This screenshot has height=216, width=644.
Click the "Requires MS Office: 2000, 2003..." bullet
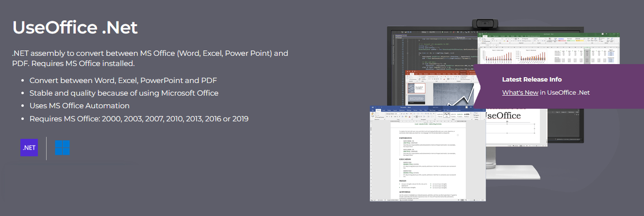[x=139, y=118]
